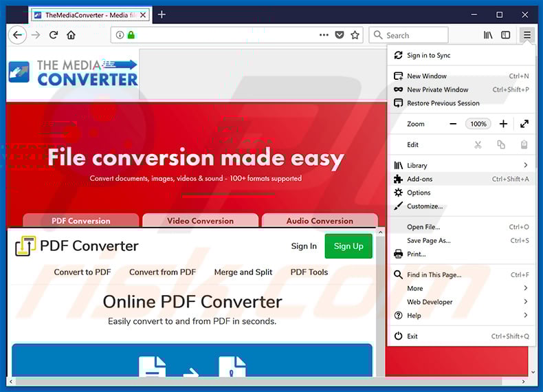This screenshot has width=543, height=392.
Task: Click the Sign In link
Action: 304,246
